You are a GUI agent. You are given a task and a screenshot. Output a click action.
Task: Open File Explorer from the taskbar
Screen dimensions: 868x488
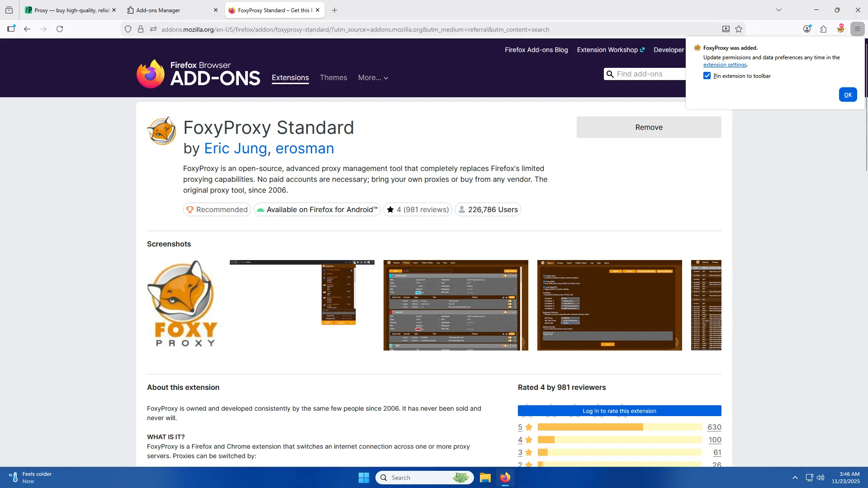485,478
